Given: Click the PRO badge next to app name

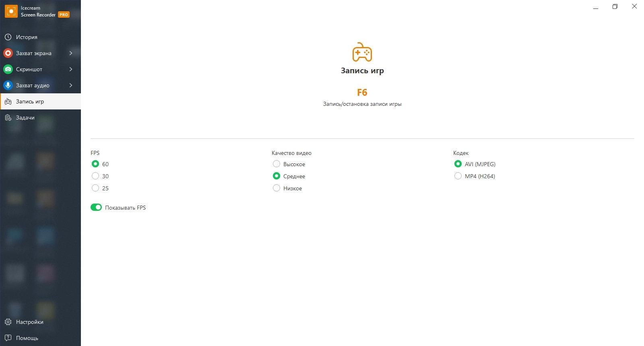Looking at the screenshot, I should 64,14.
